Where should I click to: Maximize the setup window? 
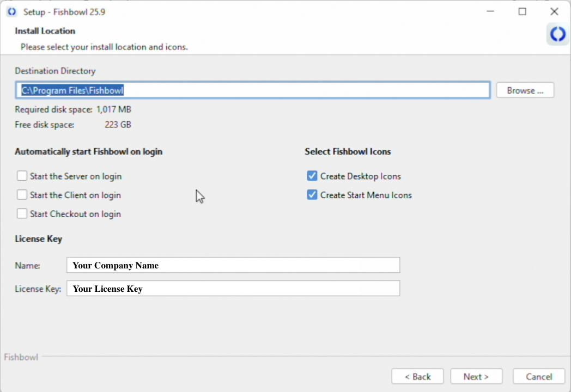coord(522,11)
